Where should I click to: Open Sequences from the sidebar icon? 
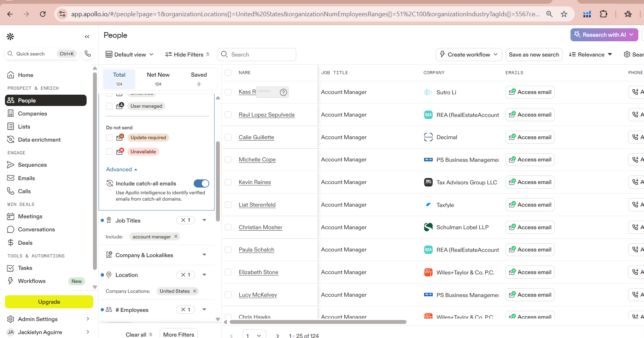click(11, 165)
